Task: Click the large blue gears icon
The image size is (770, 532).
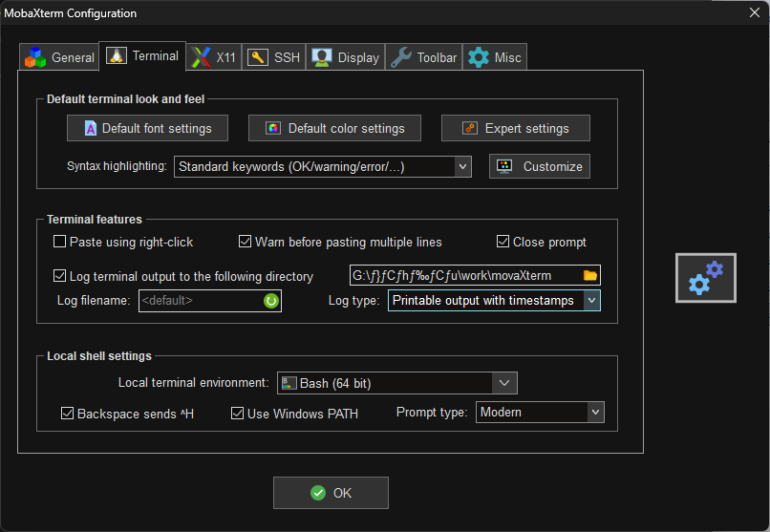Action: click(706, 278)
